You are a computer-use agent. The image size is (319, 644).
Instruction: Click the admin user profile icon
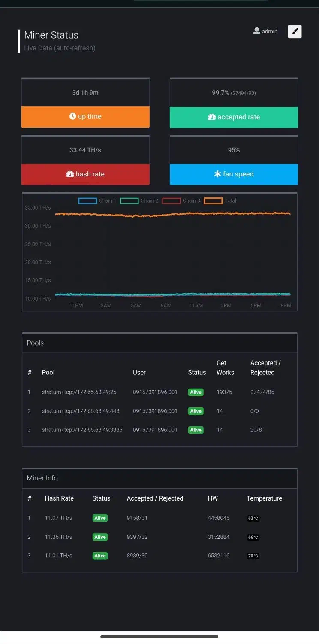point(256,31)
